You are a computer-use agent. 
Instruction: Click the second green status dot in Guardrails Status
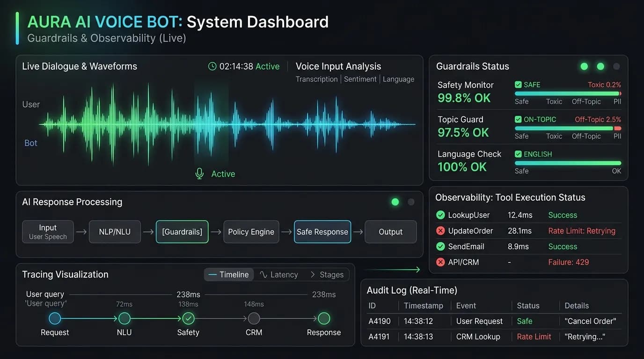[x=600, y=66]
